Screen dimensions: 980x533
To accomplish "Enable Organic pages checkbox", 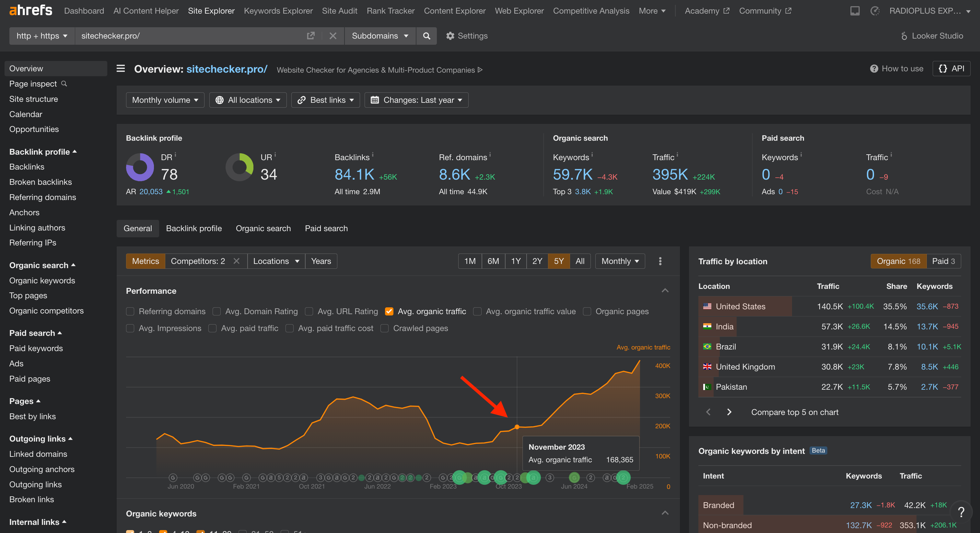I will pos(587,312).
